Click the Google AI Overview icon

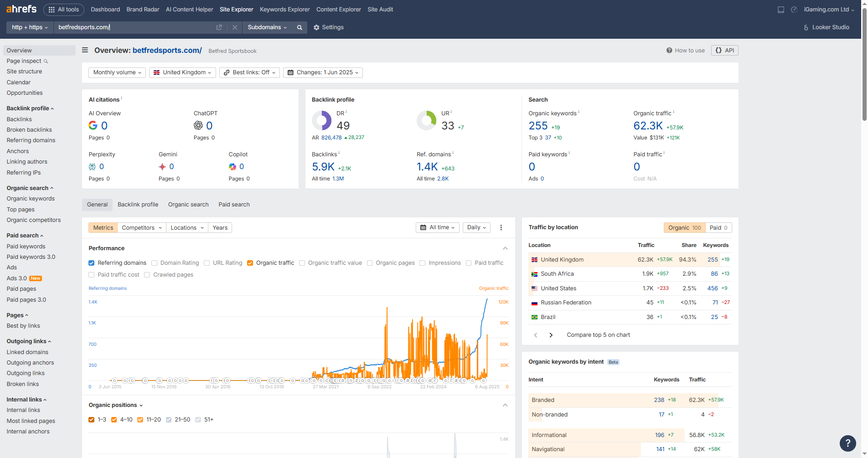pyautogui.click(x=93, y=125)
